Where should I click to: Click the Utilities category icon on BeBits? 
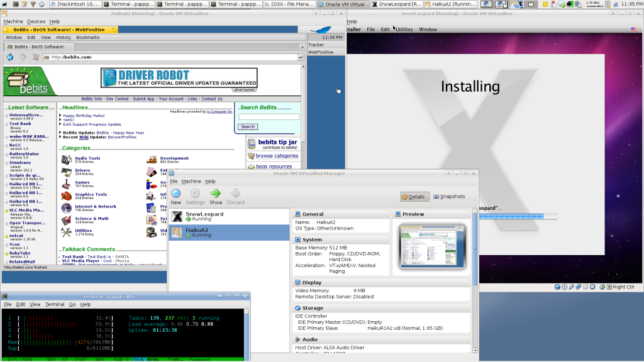pyautogui.click(x=66, y=232)
